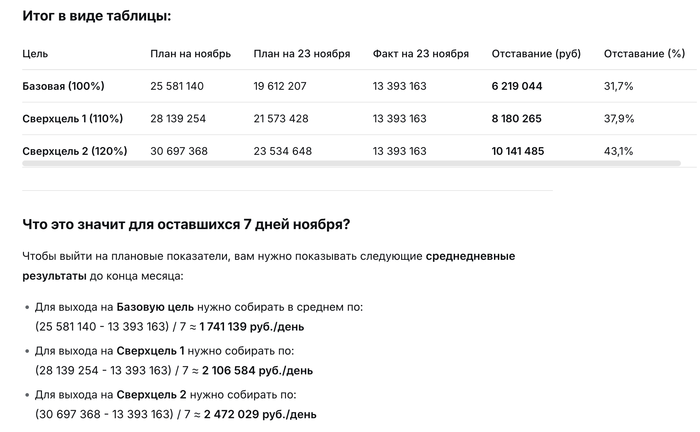Click the "Что это значит" section heading
This screenshot has height=432, width=700.
tap(186, 222)
